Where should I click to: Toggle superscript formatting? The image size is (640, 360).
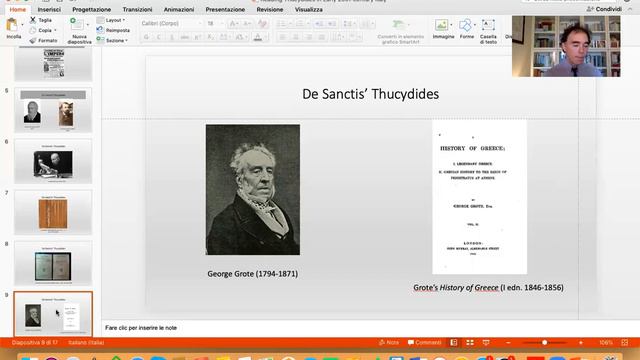click(198, 37)
